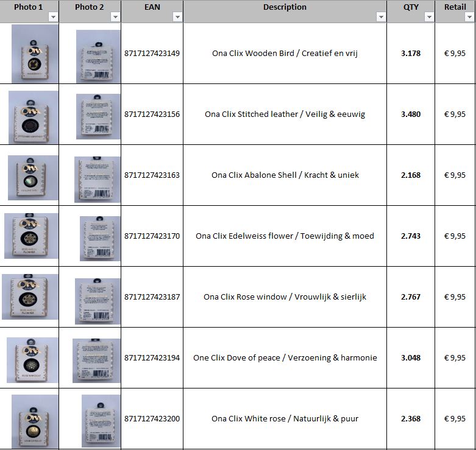Screen dimensions: 476x450
Task: Select the Rose window back photo thumbnail
Action: tap(98, 301)
